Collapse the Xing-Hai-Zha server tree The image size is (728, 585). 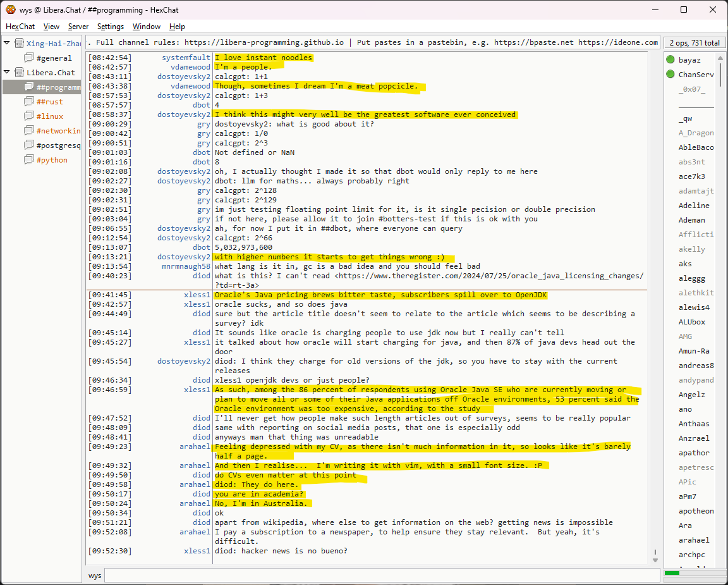[7, 44]
